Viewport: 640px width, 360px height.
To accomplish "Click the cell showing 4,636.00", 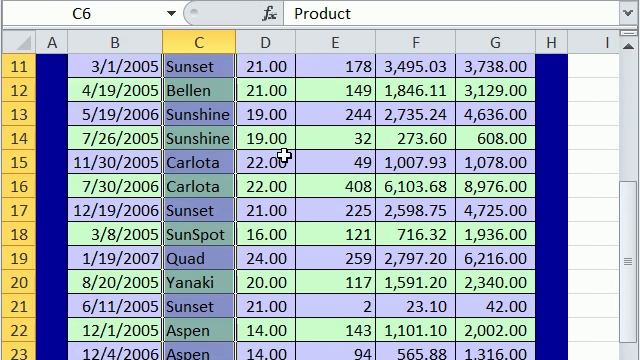I will (x=495, y=114).
